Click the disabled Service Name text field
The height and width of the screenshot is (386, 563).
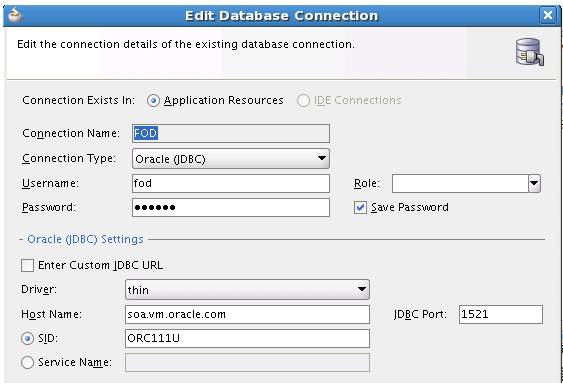[247, 363]
